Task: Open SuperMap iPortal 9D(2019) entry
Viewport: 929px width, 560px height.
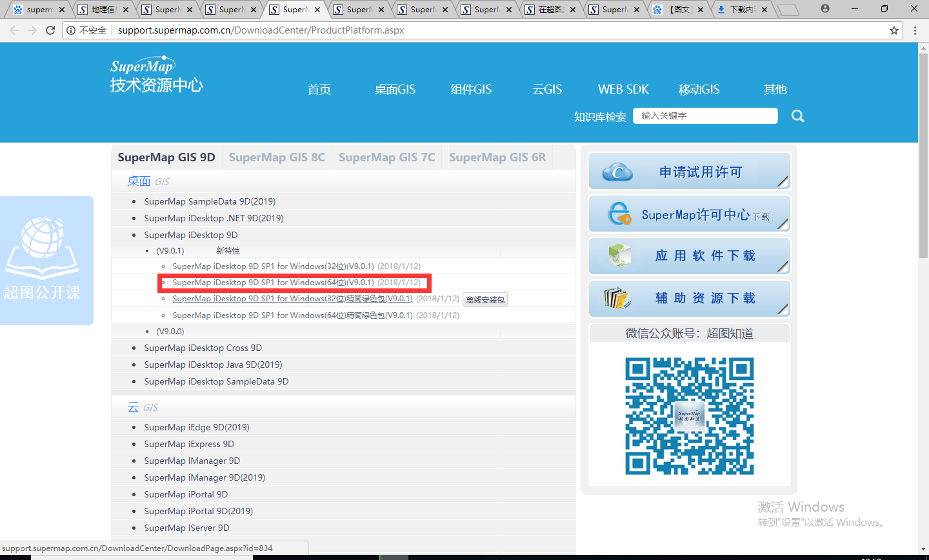Action: point(199,511)
